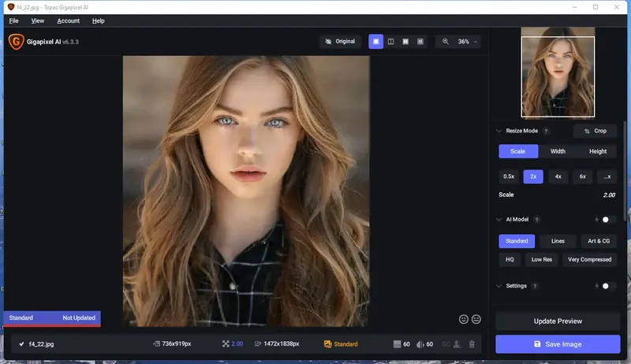
Task: Click the Standard model label in file row
Action: click(x=345, y=344)
